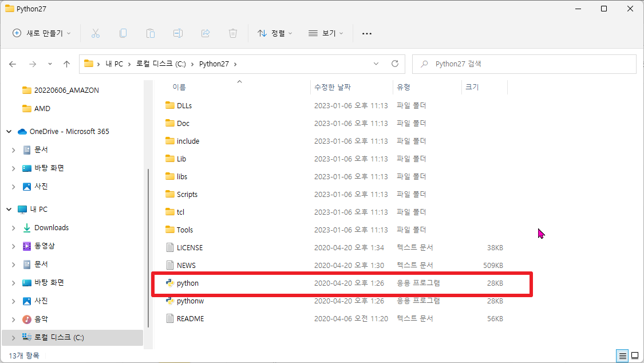Screen dimensions: 644x363
Task: Switch to details view icon in status bar
Action: tap(623, 356)
